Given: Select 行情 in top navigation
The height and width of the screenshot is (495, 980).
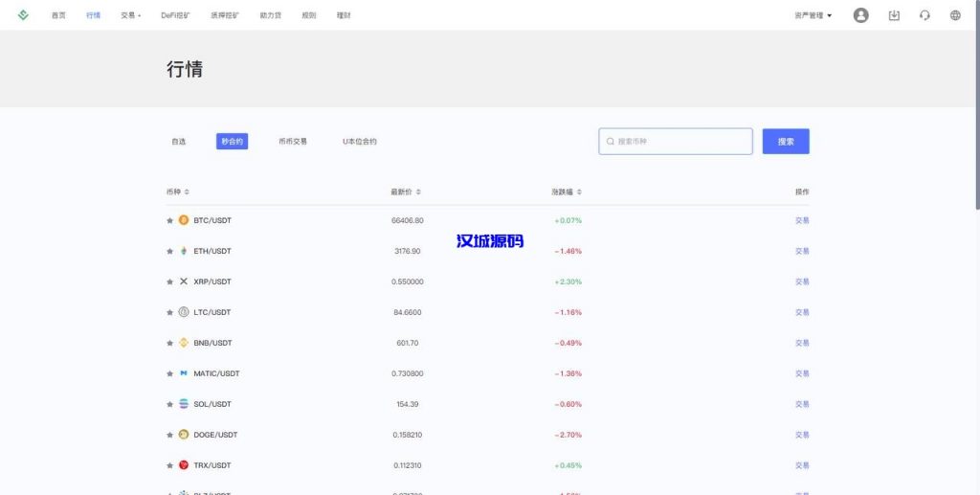Looking at the screenshot, I should 93,15.
